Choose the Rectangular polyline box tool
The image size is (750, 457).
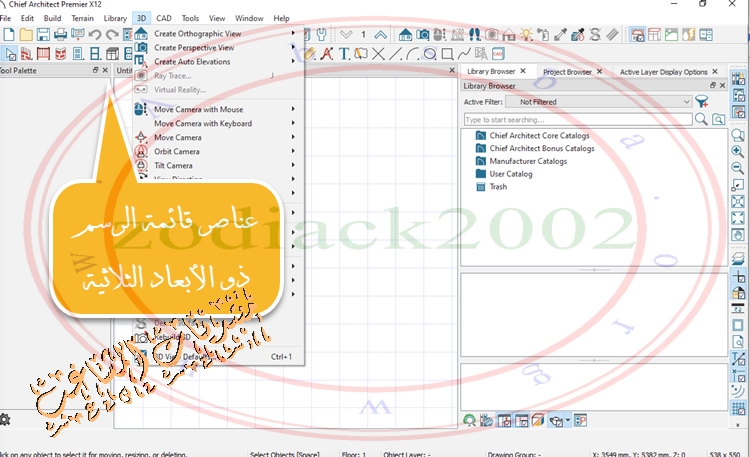(447, 54)
